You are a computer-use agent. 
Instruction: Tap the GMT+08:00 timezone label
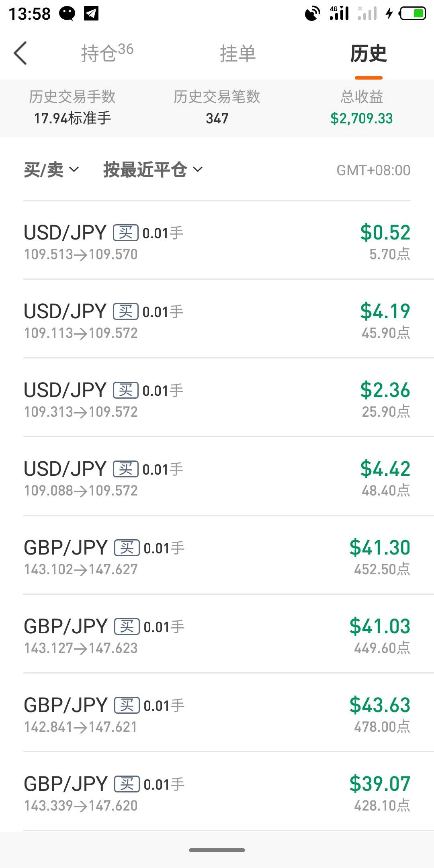click(x=373, y=170)
